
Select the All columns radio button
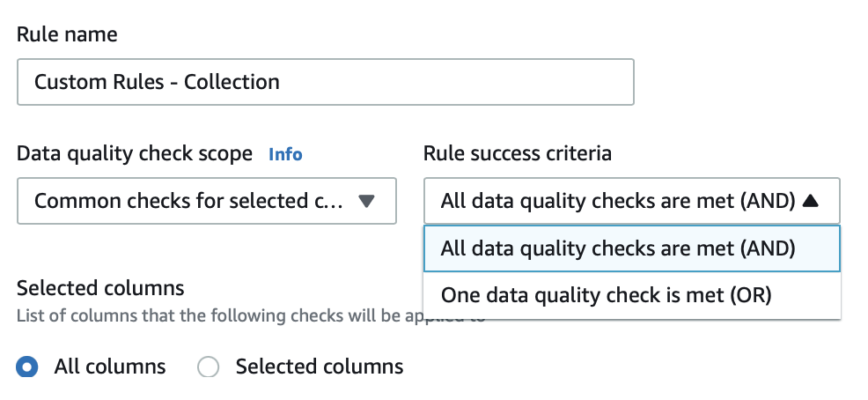click(x=27, y=367)
